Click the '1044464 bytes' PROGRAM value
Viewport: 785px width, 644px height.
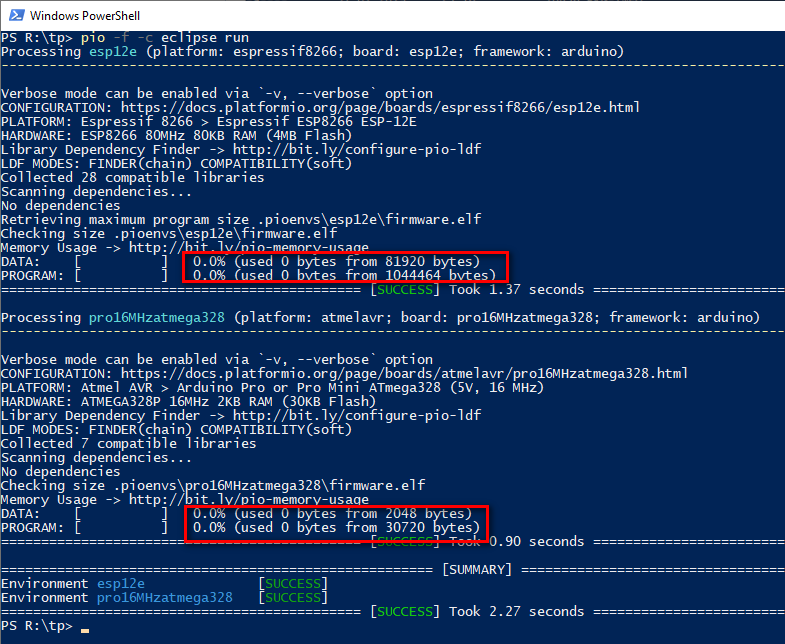coord(437,276)
